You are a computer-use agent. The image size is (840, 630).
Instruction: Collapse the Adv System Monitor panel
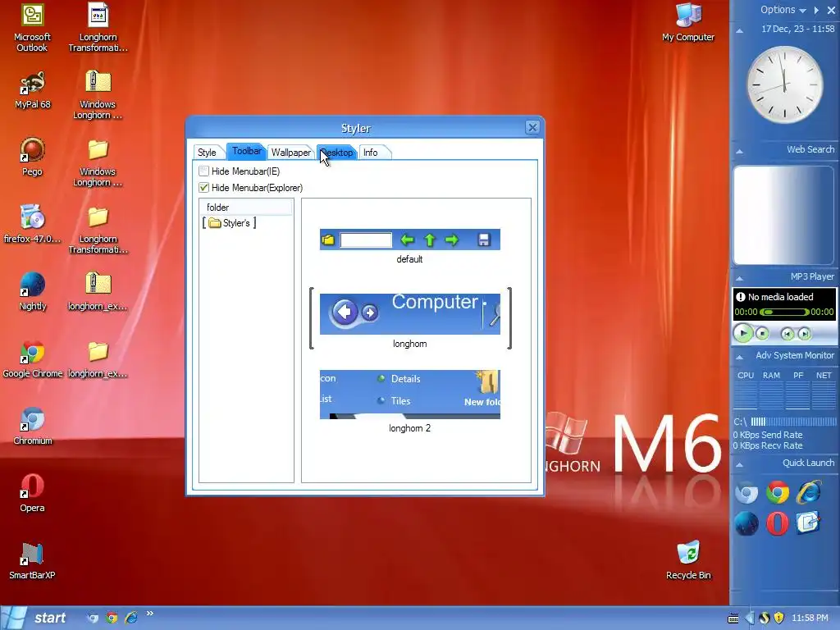(x=740, y=357)
